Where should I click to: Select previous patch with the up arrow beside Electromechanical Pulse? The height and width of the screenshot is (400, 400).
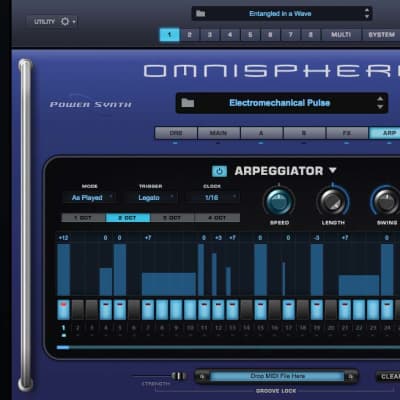click(x=380, y=99)
